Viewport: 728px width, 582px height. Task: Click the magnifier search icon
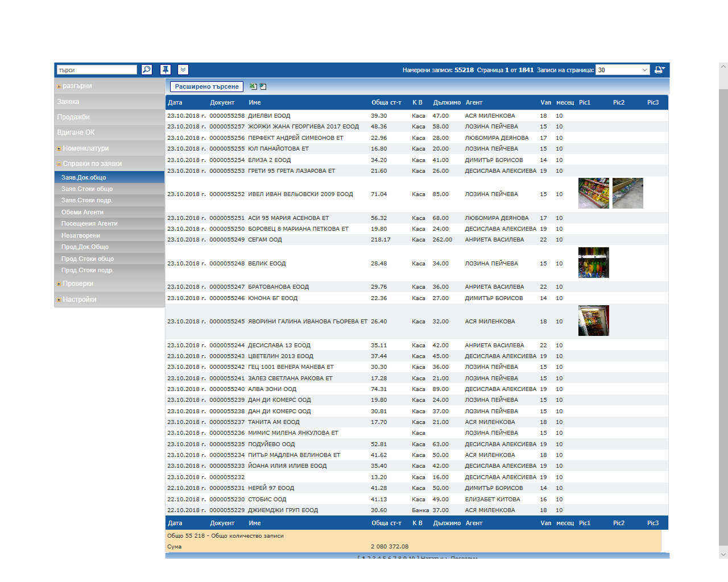tap(146, 70)
